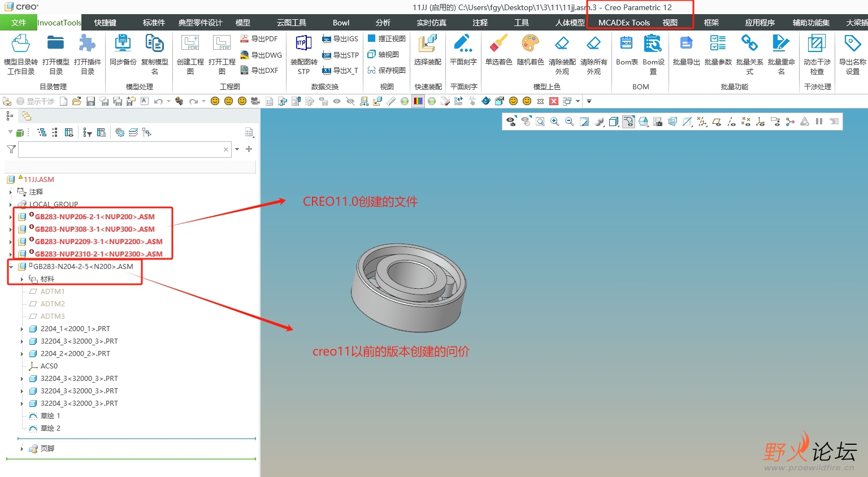Click 导出STP button
868x477 pixels.
point(340,55)
